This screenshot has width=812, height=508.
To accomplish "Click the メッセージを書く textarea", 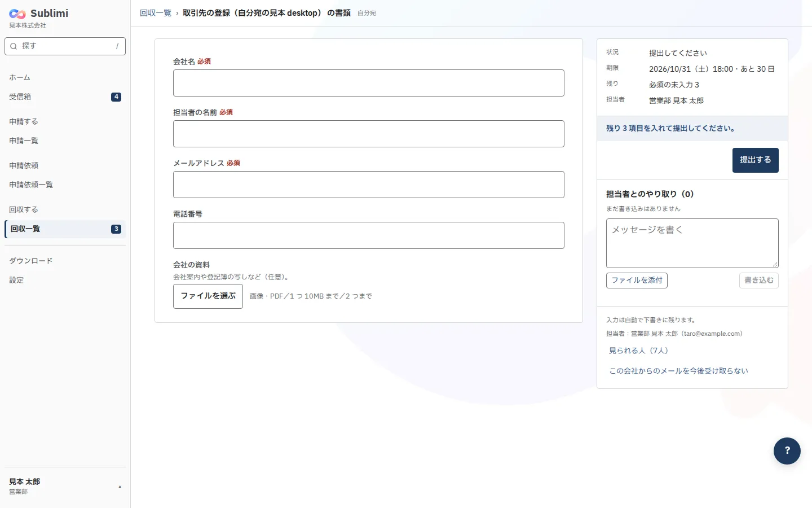I will pos(692,243).
